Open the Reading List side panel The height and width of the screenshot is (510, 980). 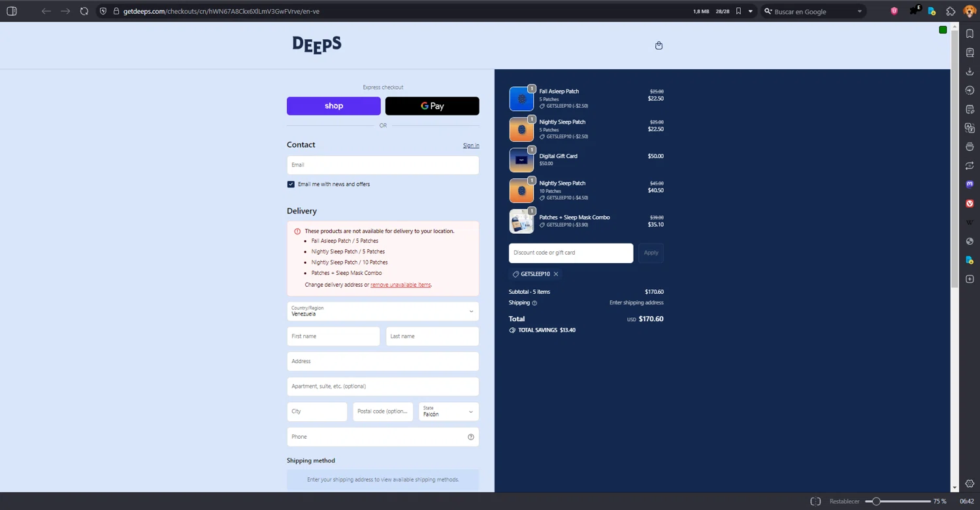point(970,52)
